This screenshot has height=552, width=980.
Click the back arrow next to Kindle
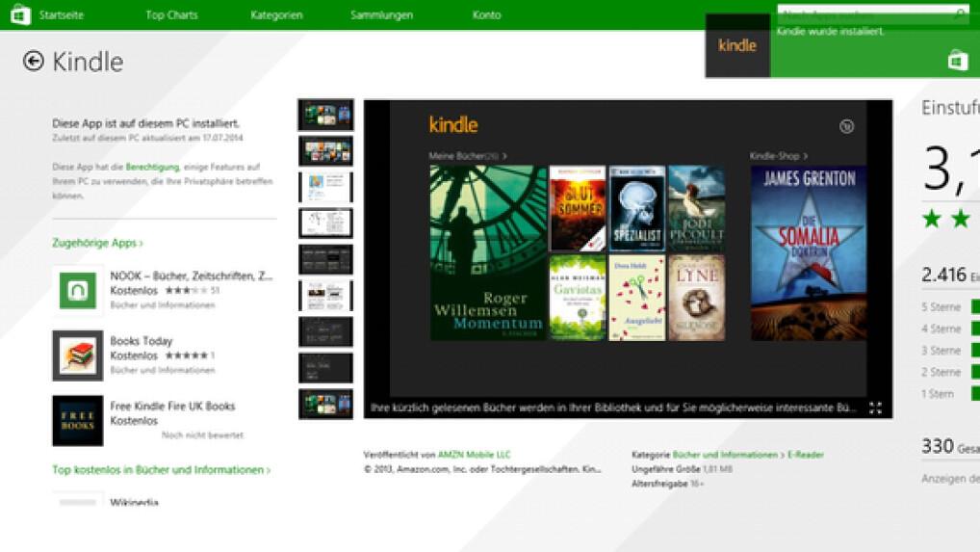coord(34,62)
